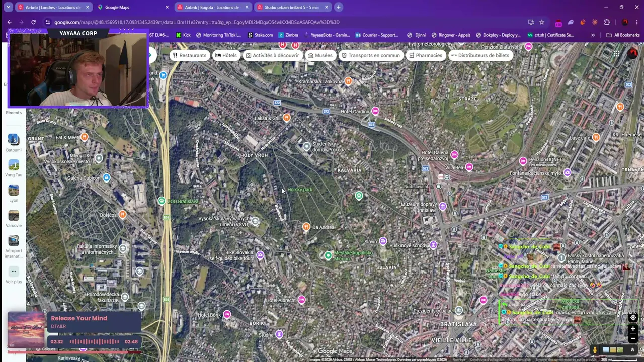Click the ZOO Bratislava marker
Image resolution: width=644 pixels, height=362 pixels.
click(x=161, y=201)
